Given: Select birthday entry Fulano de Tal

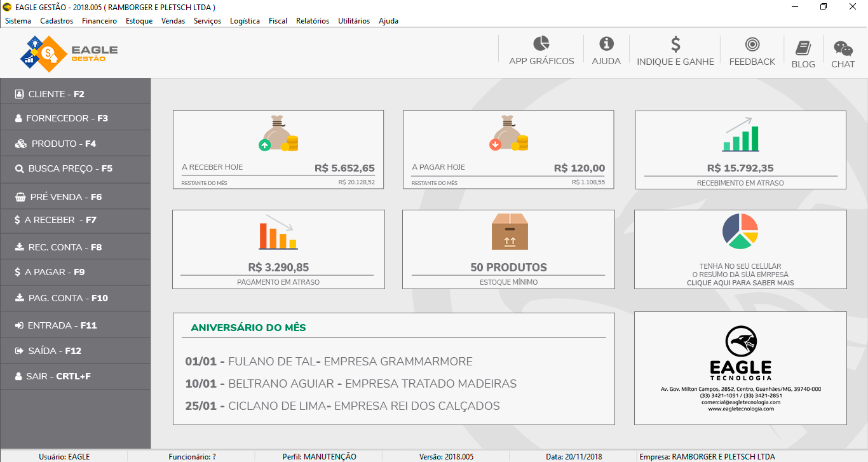Looking at the screenshot, I should (x=329, y=362).
